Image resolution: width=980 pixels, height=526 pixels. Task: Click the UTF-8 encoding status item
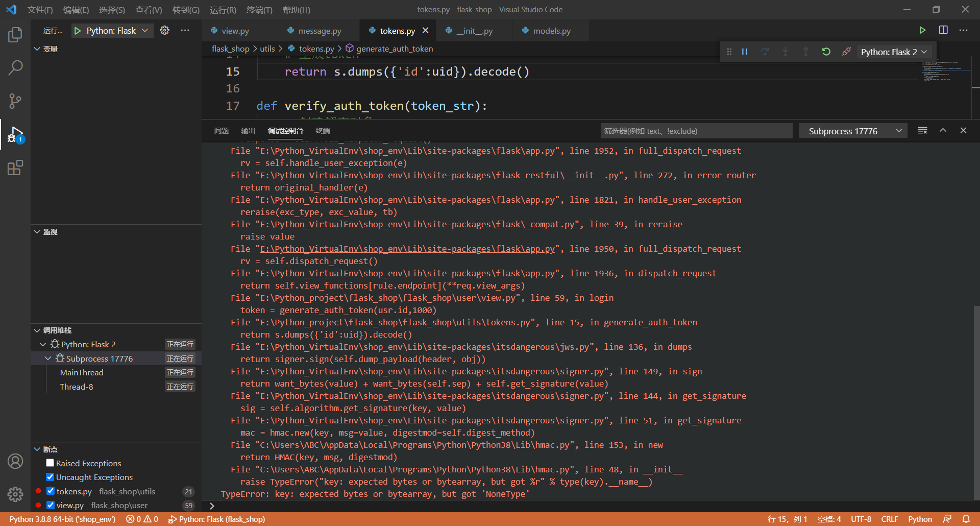[861, 519]
